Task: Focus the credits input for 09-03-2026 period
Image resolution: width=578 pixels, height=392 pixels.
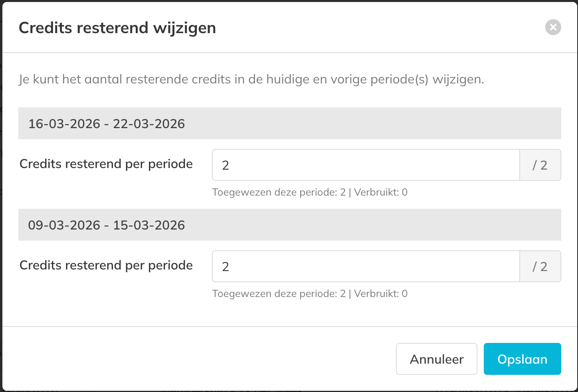Action: click(x=366, y=266)
